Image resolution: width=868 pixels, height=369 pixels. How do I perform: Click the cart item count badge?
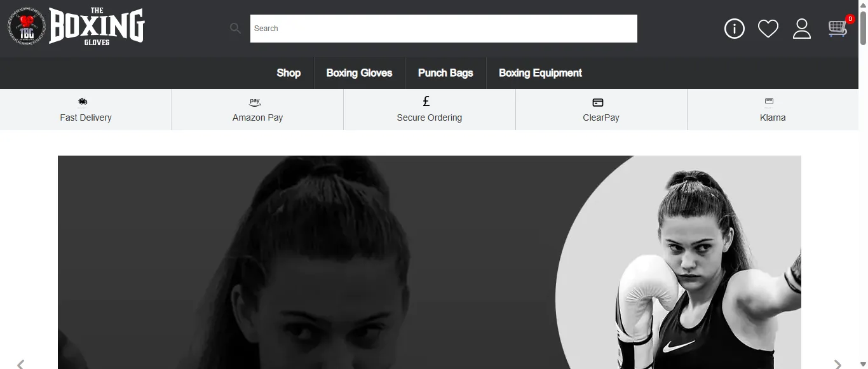coord(849,18)
